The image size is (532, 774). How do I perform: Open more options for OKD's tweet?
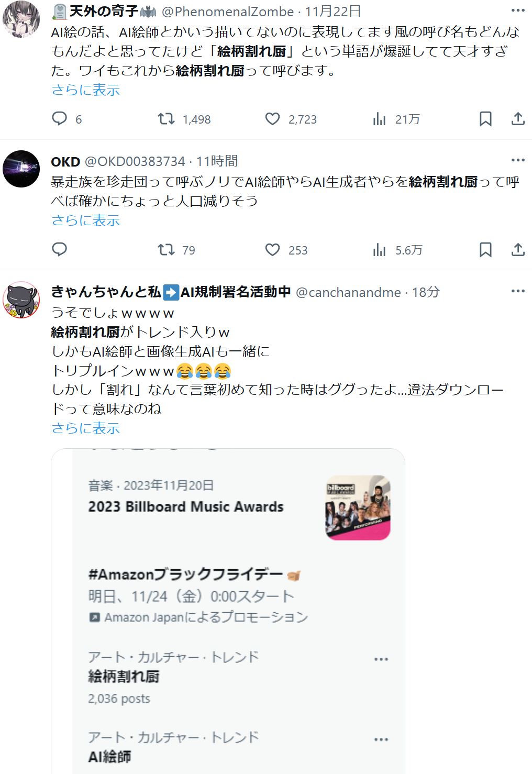(x=518, y=160)
